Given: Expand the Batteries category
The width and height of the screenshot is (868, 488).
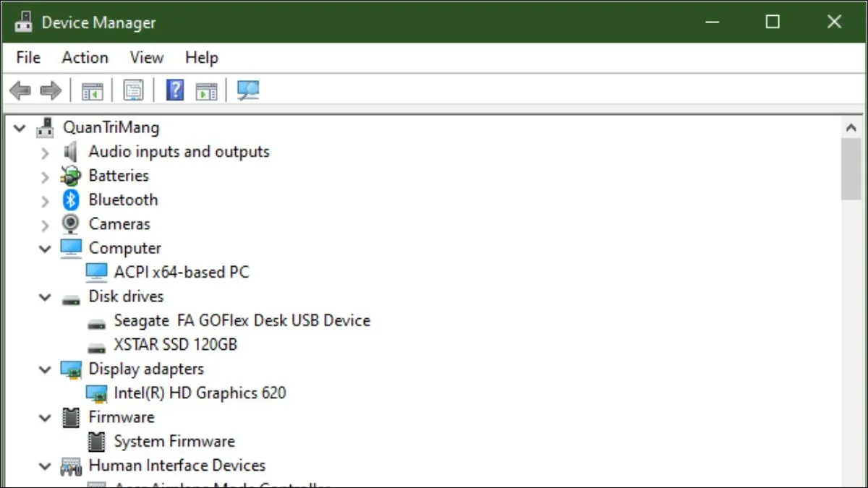Looking at the screenshot, I should click(x=45, y=176).
